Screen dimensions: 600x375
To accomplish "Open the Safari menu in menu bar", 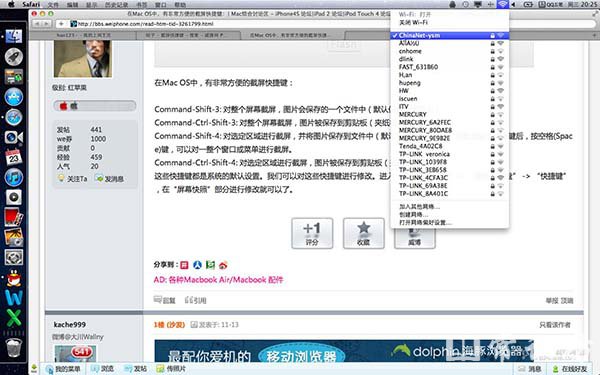I will click(31, 4).
